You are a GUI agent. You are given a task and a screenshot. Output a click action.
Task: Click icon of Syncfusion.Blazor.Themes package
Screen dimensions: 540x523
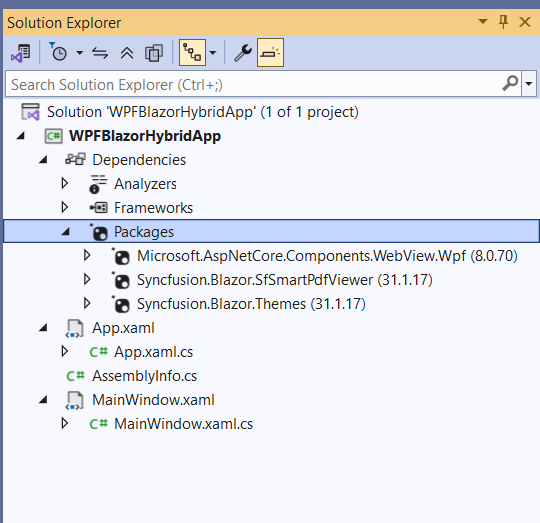(x=121, y=304)
